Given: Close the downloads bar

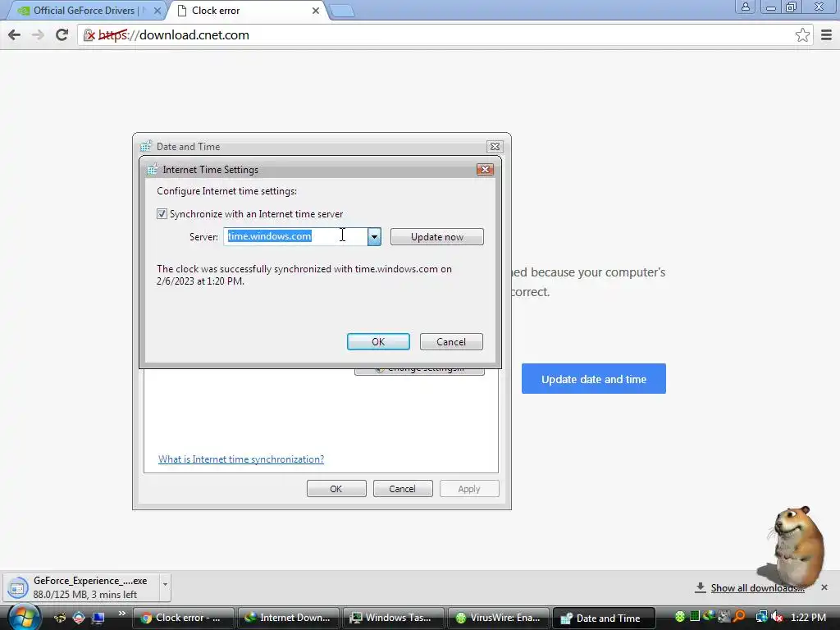Looking at the screenshot, I should (824, 587).
